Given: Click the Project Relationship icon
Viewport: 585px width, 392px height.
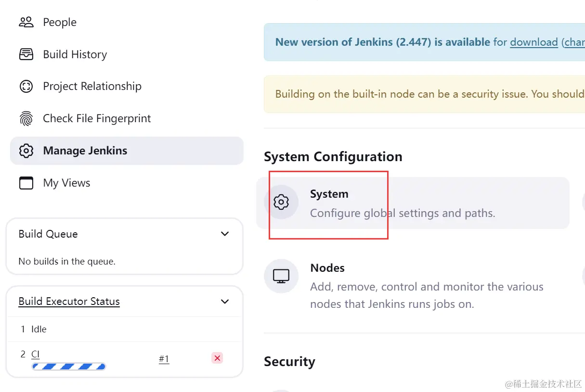Looking at the screenshot, I should (x=26, y=87).
